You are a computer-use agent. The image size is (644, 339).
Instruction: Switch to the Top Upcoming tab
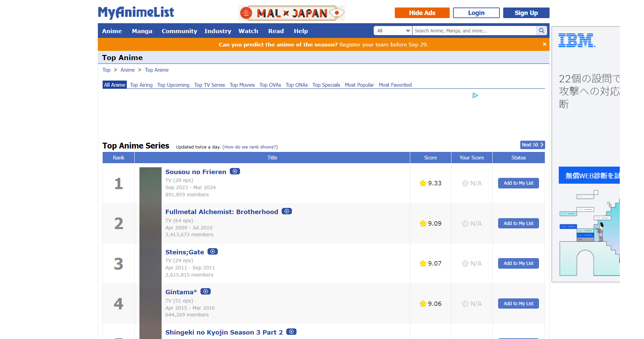[173, 85]
